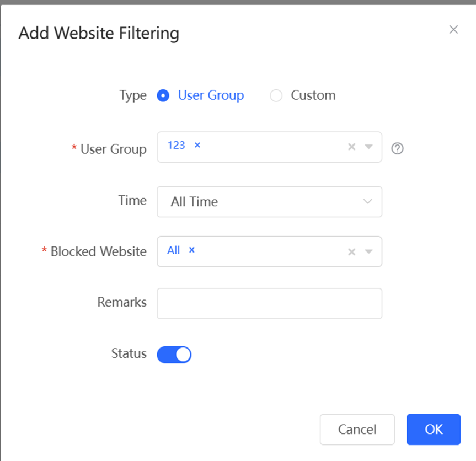Click inside the Blocked Website selection box
This screenshot has height=461, width=476.
point(269,251)
